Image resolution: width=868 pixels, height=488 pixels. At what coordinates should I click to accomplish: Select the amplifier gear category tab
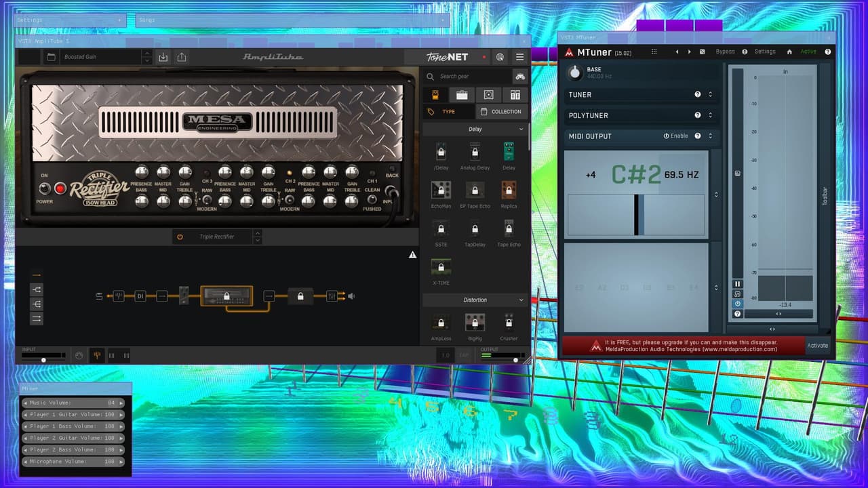point(462,95)
